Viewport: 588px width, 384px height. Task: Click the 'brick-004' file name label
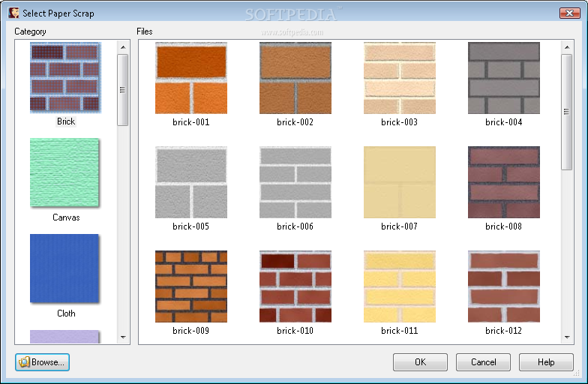point(504,122)
